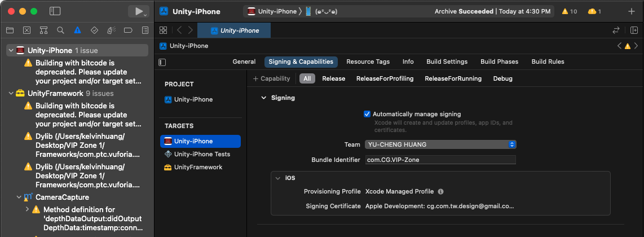Click the Run play button
The height and width of the screenshot is (237, 644).
138,11
